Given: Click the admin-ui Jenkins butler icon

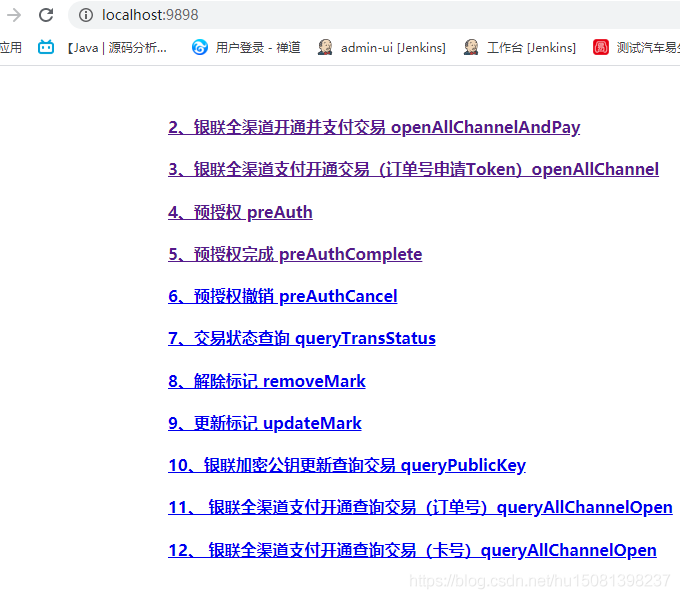Looking at the screenshot, I should coord(325,47).
